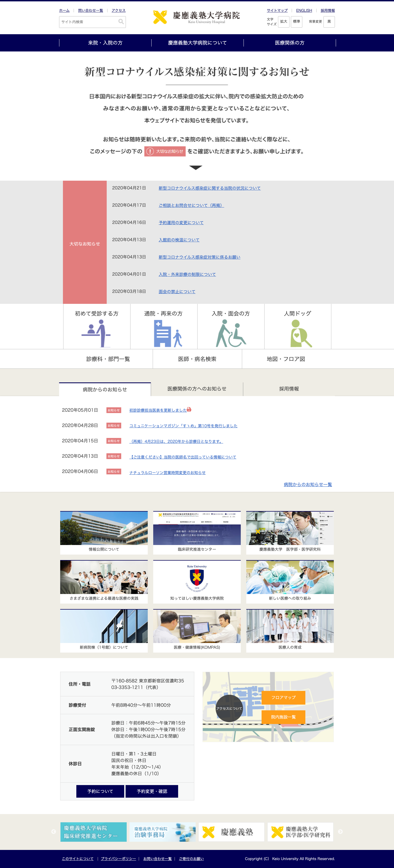Click the 予約変更・確認 button
Screen dimensions: 394x868
tap(152, 791)
